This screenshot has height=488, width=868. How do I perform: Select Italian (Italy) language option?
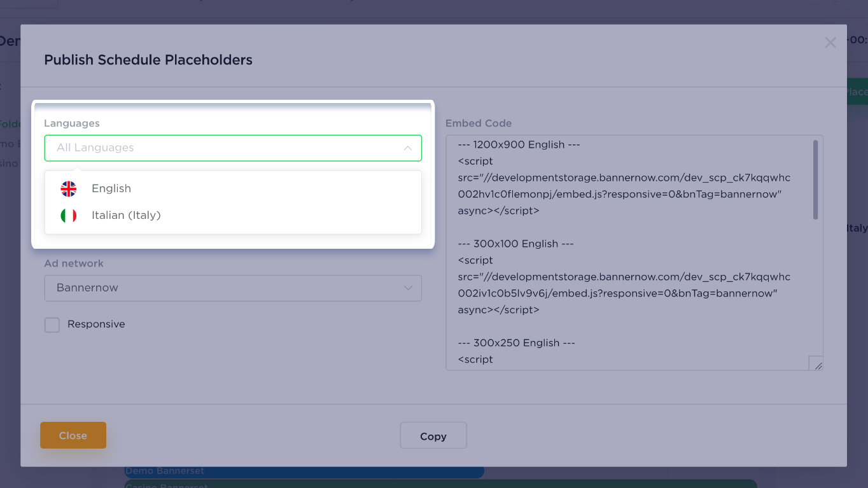(x=233, y=215)
